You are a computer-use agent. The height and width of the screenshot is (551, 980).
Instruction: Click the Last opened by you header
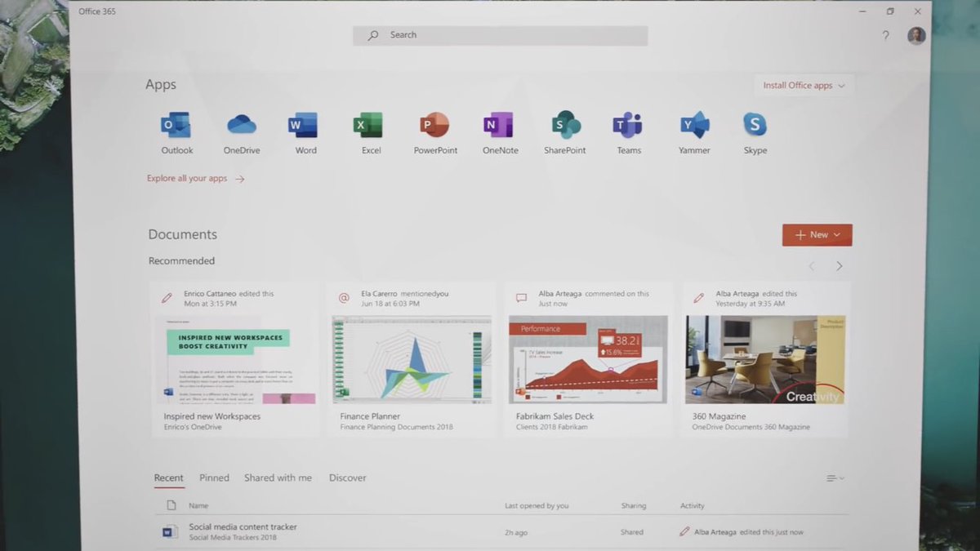click(536, 506)
